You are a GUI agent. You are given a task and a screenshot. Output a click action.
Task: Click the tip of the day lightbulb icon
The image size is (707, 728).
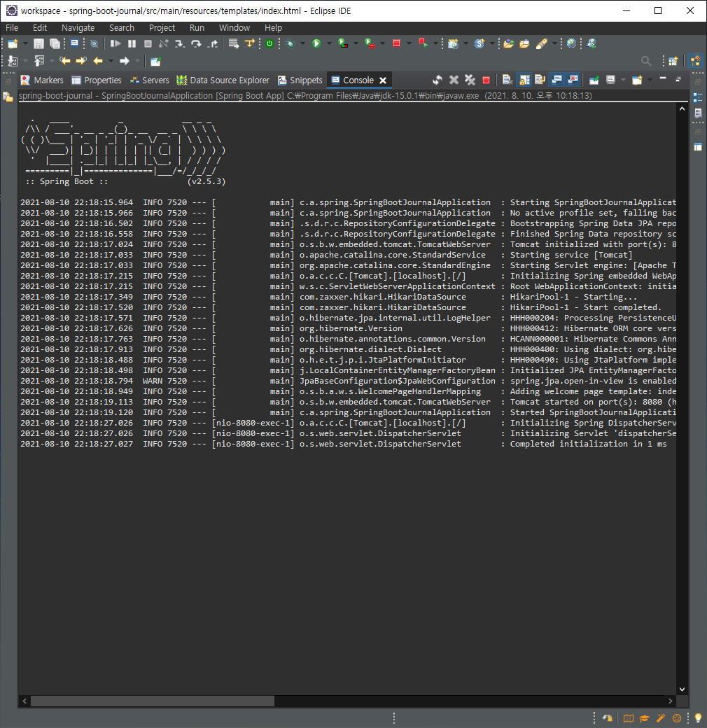[x=697, y=718]
